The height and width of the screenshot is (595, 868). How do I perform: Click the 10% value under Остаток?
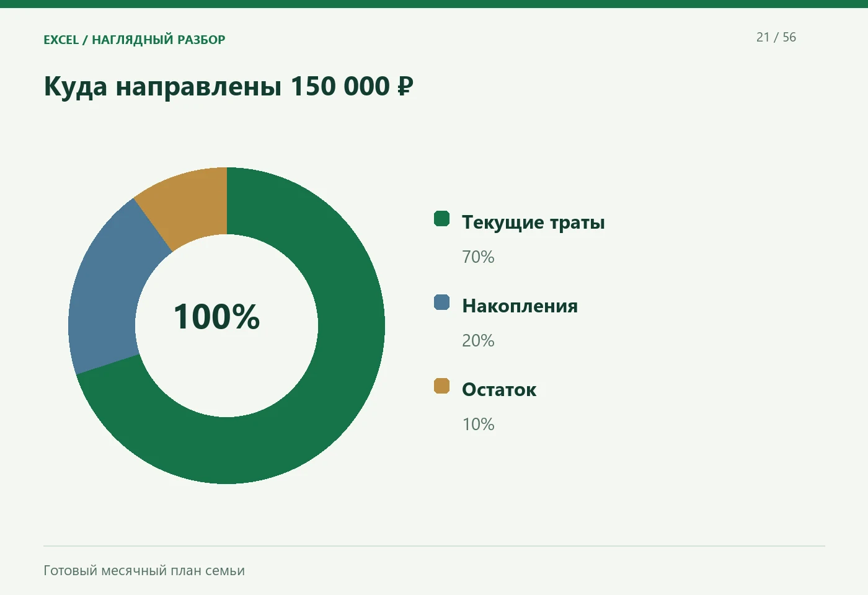pos(478,424)
